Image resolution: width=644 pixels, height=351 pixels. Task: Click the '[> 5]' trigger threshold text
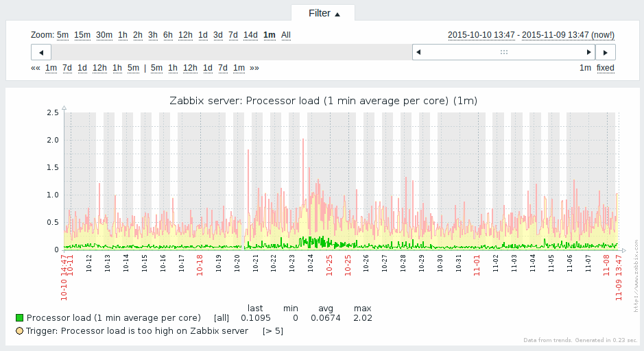273,331
